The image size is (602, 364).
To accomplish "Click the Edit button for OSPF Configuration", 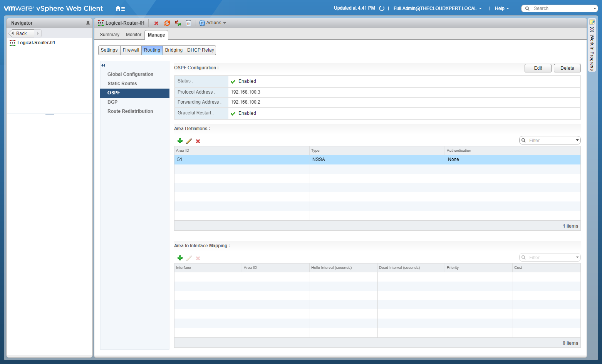I will click(538, 68).
